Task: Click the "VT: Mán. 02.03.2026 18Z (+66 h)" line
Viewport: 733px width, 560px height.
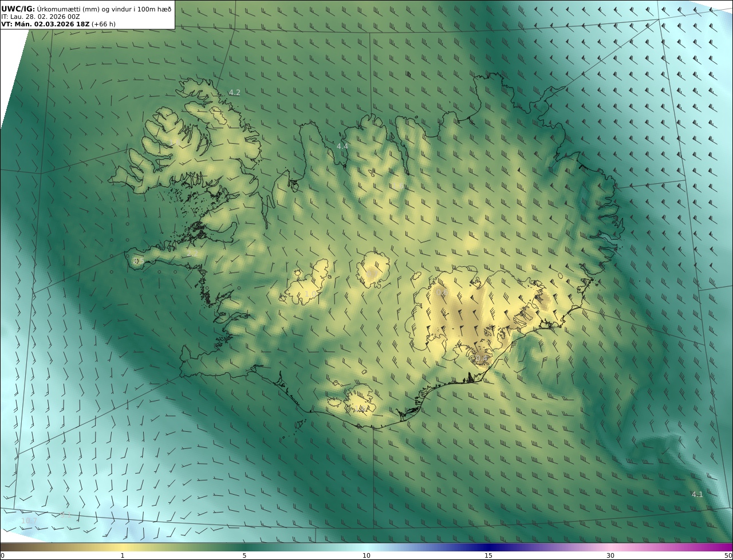Action: coord(58,24)
